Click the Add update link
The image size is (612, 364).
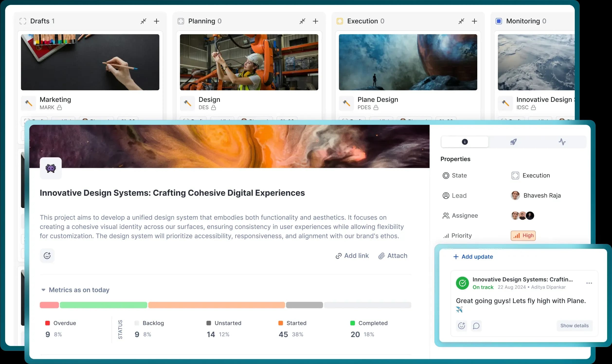473,257
